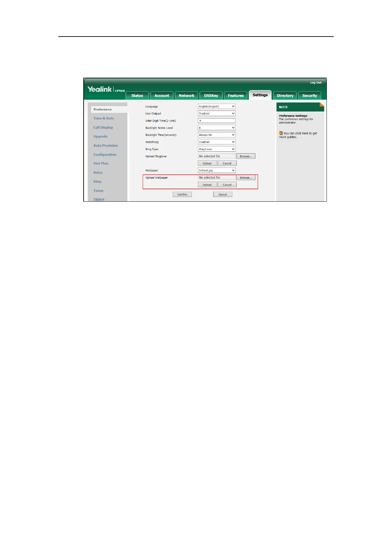
Task: Open Call Display settings
Action: [x=103, y=127]
